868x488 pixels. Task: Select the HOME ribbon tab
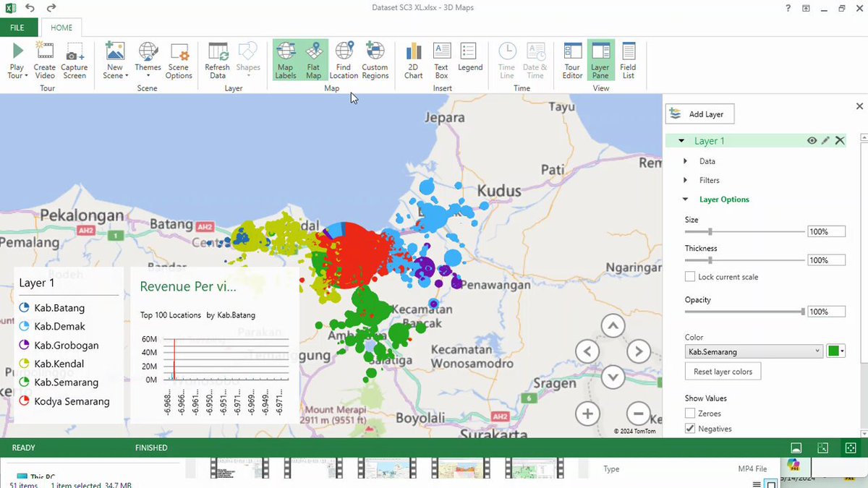(x=61, y=27)
